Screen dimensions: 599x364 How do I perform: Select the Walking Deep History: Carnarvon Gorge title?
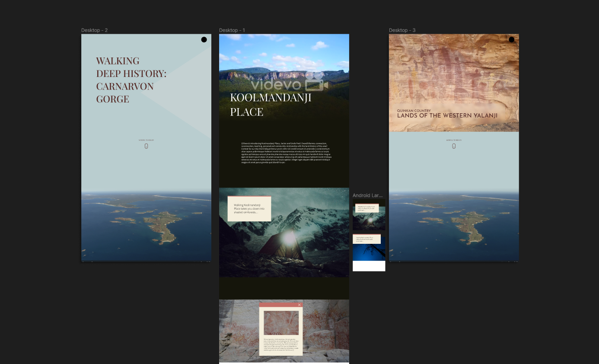[x=131, y=80]
